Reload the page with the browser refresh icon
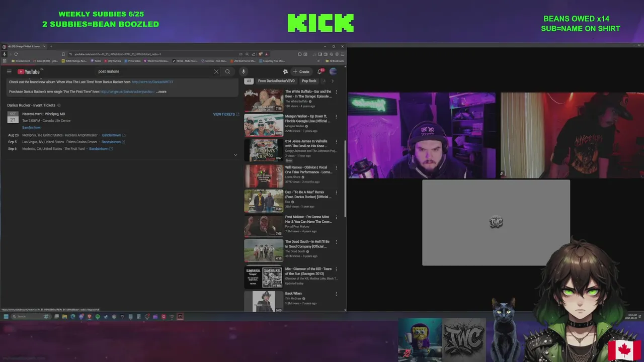 (x=16, y=54)
